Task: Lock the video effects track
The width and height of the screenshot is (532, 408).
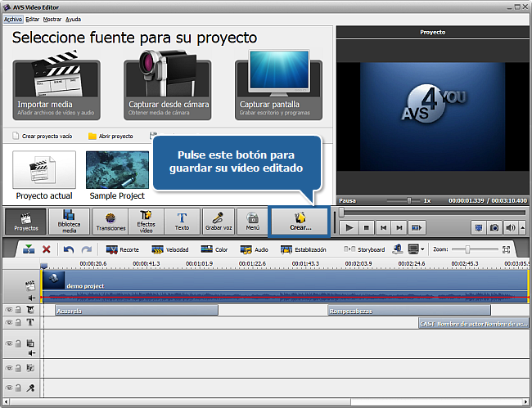Action: (x=18, y=309)
